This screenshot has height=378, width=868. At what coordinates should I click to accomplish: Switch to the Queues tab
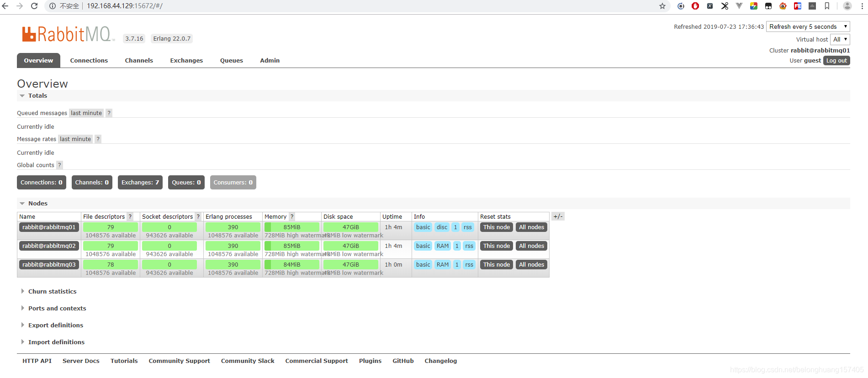pyautogui.click(x=232, y=60)
